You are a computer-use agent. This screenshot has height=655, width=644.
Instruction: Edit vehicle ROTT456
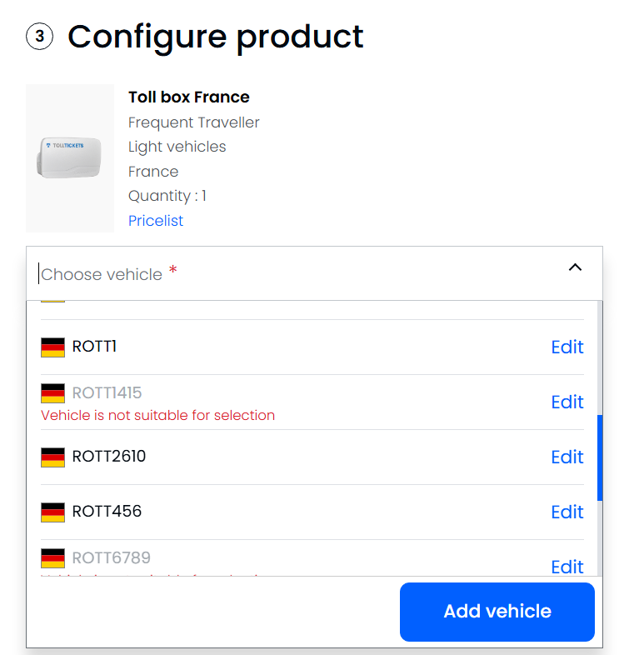567,512
